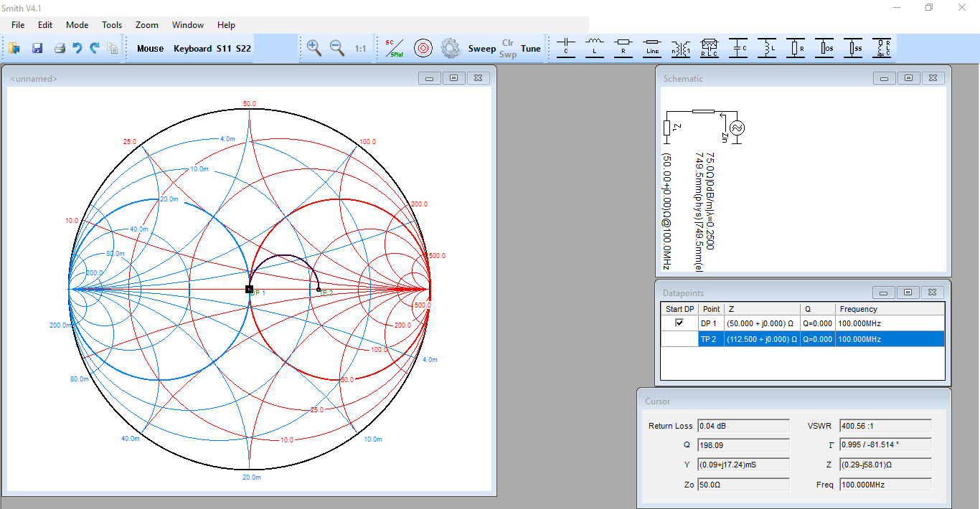This screenshot has height=509, width=980.
Task: Click the zoom in magnifier icon
Action: coord(314,48)
